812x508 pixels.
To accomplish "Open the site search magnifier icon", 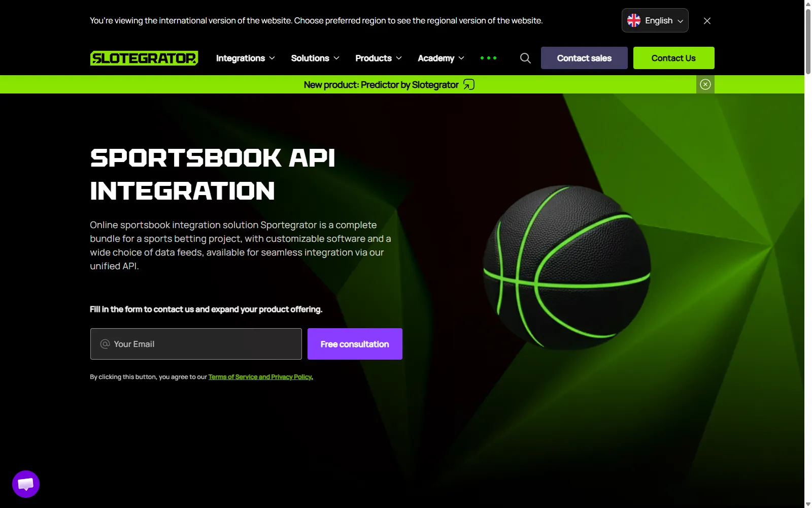I will (525, 58).
